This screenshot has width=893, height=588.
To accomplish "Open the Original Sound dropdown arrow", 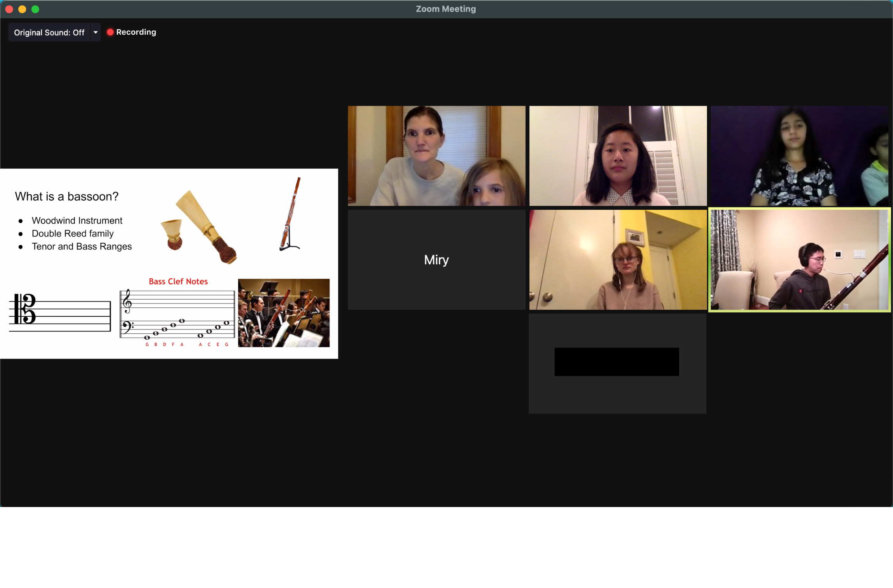I will pyautogui.click(x=95, y=33).
